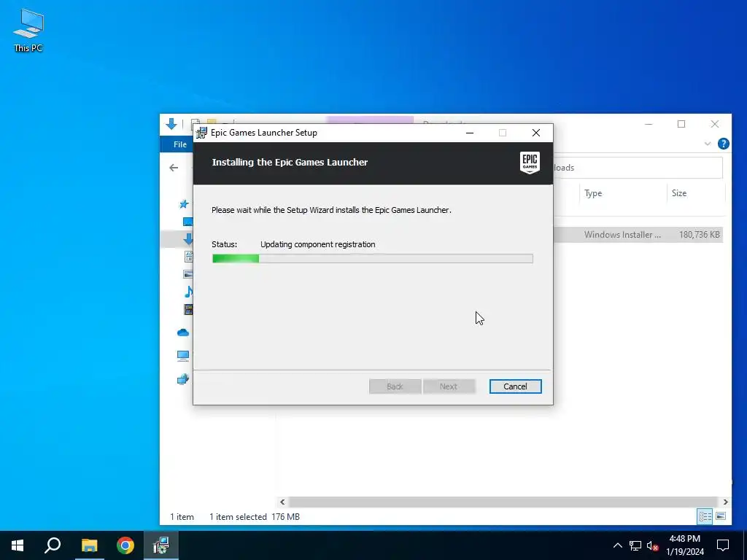Cancel the Epic Games Launcher installation
This screenshot has width=747, height=560.
tap(515, 386)
